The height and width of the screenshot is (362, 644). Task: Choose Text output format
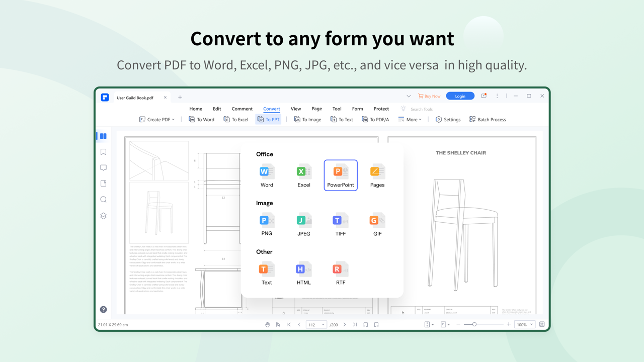267,273
